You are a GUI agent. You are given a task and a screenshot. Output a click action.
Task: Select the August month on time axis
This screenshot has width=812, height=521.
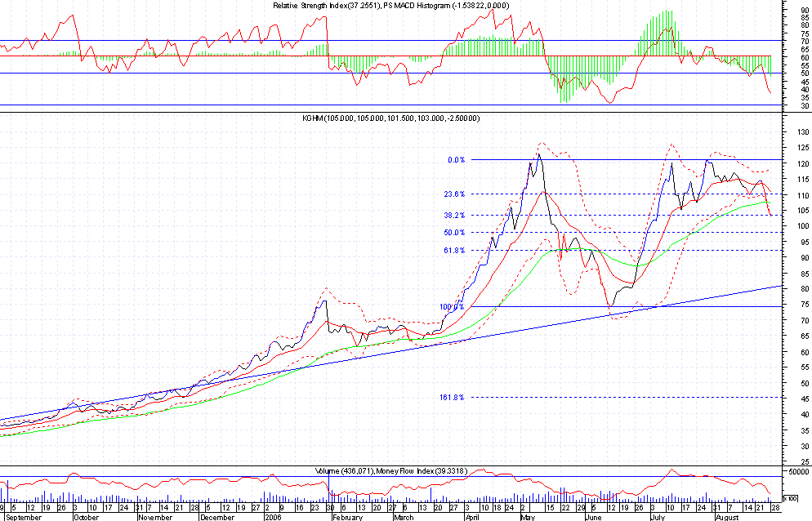(725, 517)
